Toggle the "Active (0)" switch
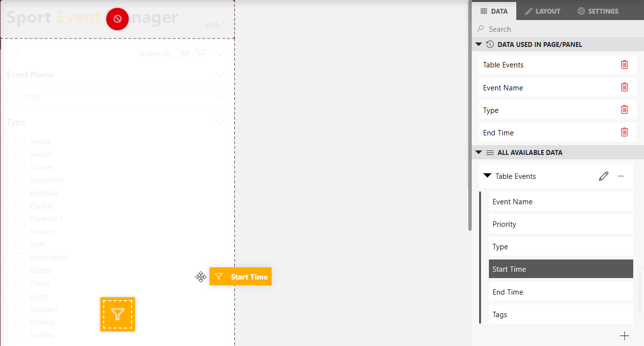 coord(181,53)
